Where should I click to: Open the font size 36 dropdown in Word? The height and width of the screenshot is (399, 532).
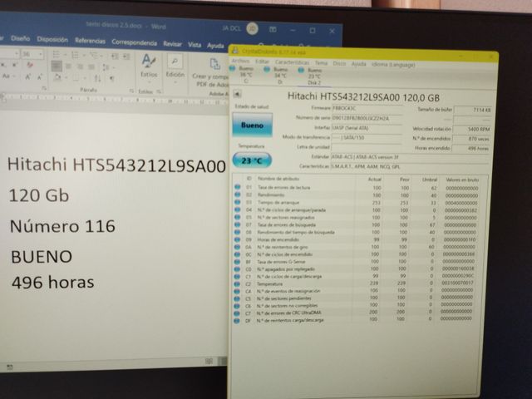41,54
